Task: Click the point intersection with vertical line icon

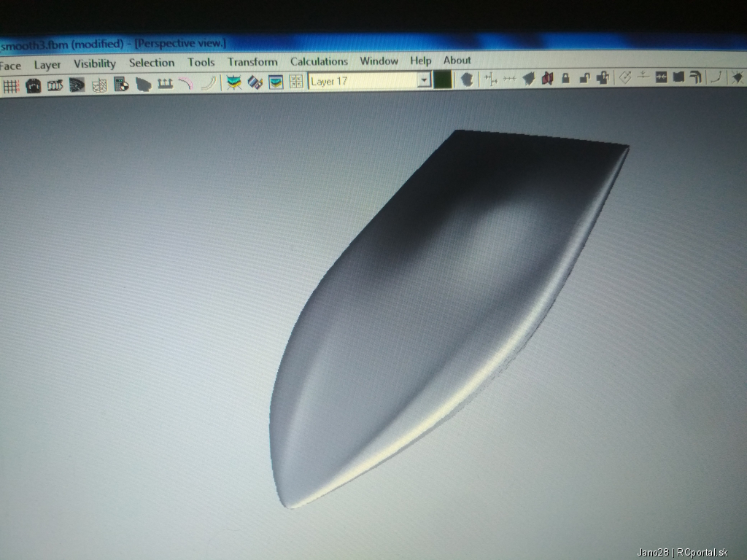Action: (491, 79)
